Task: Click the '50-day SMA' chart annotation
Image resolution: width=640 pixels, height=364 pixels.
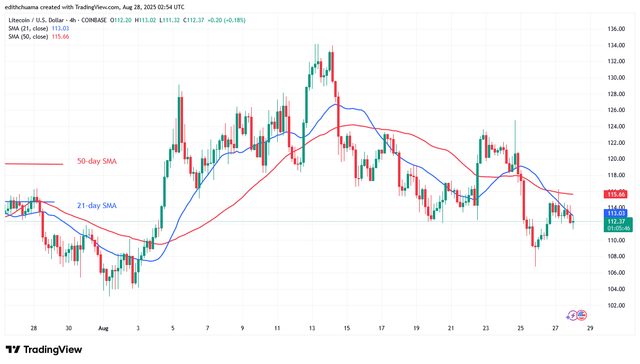Action: [x=97, y=161]
